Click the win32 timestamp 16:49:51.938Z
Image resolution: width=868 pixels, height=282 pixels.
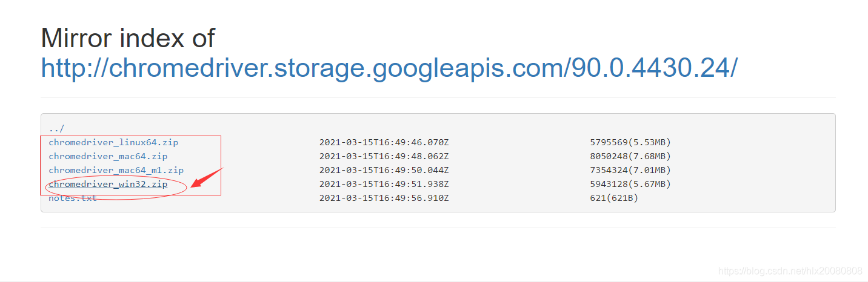tap(384, 184)
